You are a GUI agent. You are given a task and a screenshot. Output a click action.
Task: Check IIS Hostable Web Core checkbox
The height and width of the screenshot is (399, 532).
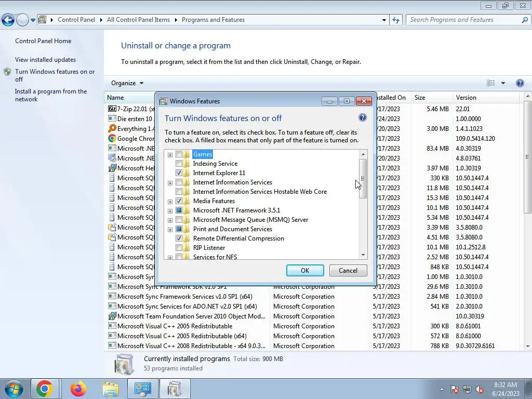pyautogui.click(x=179, y=192)
